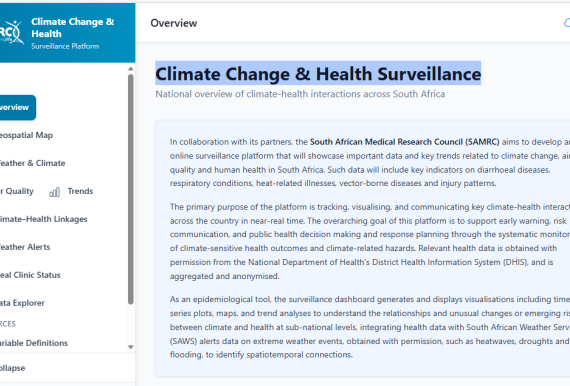The image size is (570, 386).
Task: Click sidebar scrollbar up arrow
Action: coord(131,69)
